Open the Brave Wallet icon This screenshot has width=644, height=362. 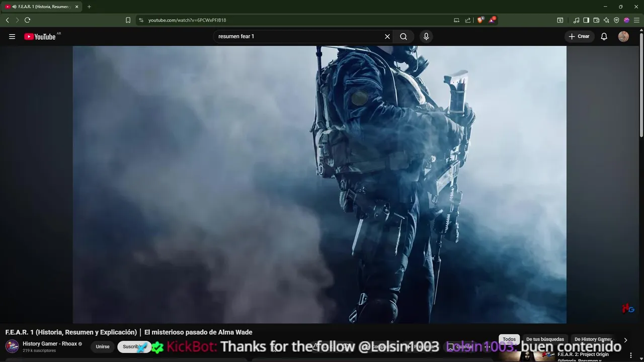point(596,20)
